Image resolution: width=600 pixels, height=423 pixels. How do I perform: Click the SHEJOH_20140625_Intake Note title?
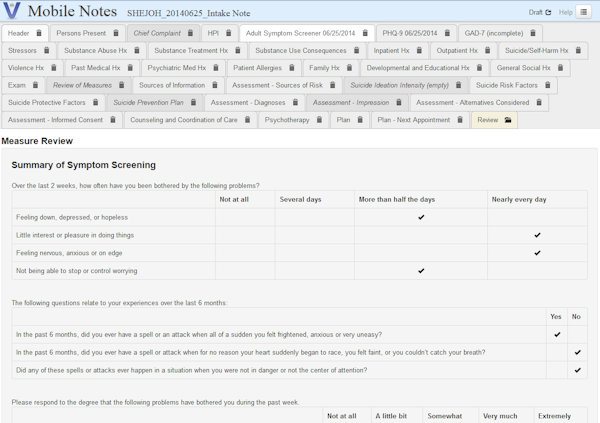coord(189,13)
